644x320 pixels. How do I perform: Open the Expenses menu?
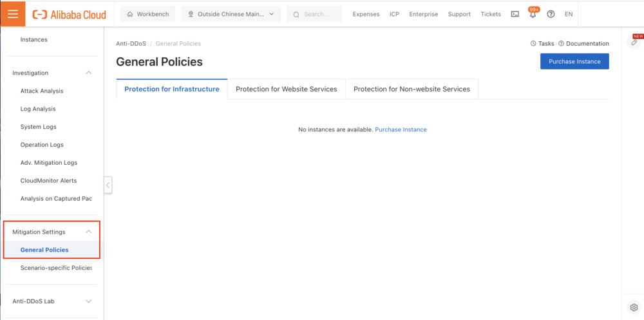366,14
